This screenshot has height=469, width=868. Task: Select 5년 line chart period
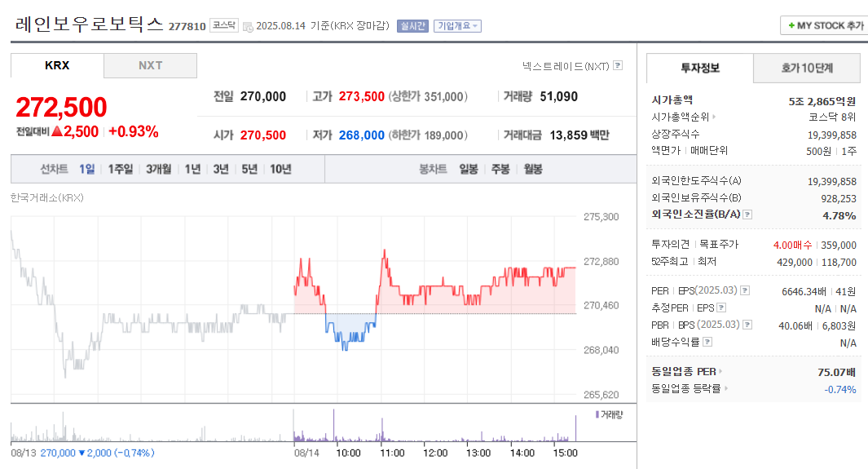(x=249, y=169)
